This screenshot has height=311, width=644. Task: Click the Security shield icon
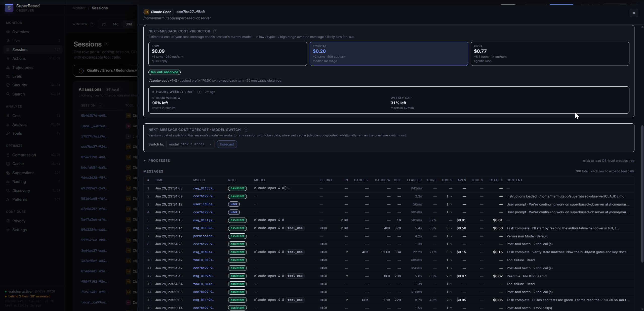8,85
